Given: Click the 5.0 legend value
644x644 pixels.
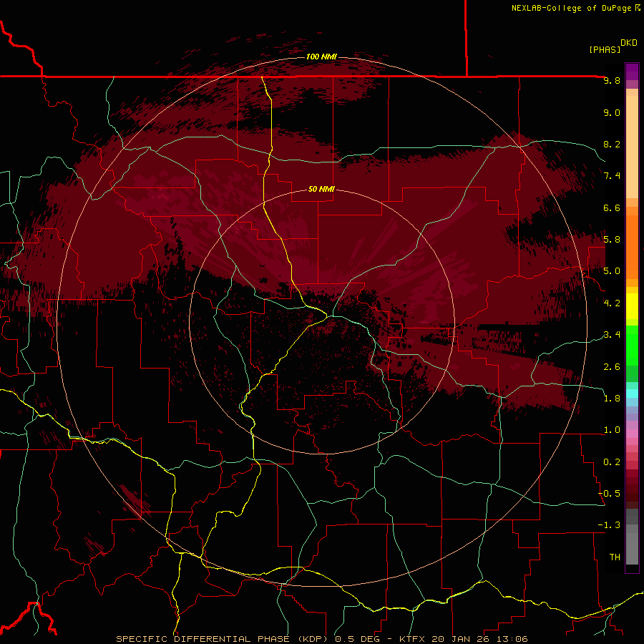Looking at the screenshot, I should 612,271.
